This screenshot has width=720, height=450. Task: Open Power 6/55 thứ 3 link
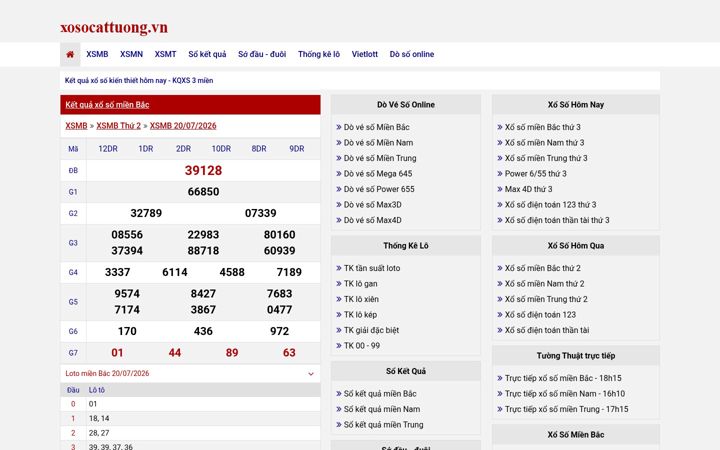(x=536, y=174)
